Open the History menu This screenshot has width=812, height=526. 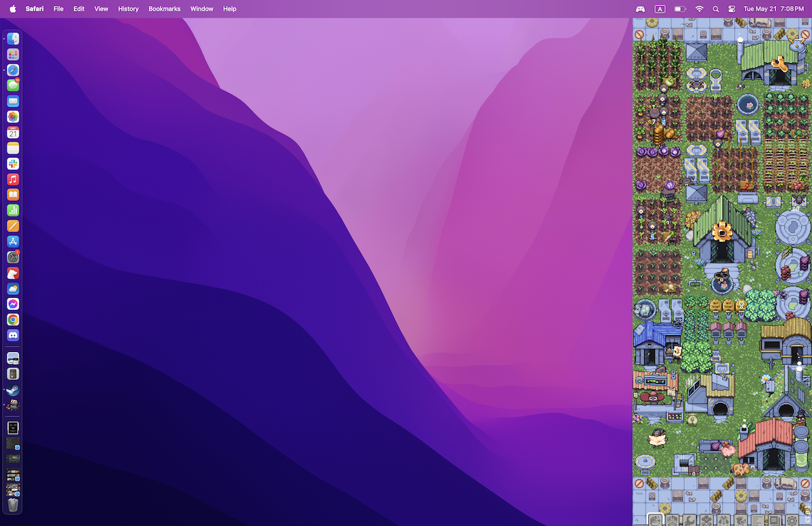(x=128, y=9)
